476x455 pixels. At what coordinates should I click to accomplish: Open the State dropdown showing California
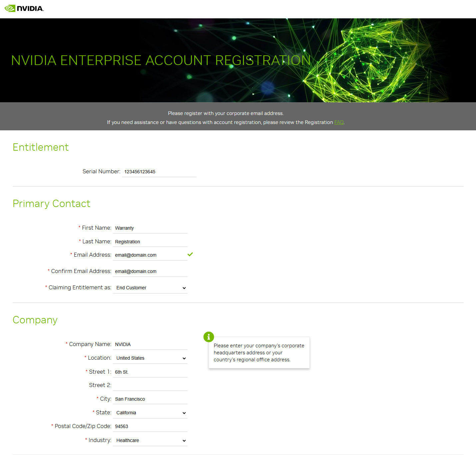click(150, 413)
